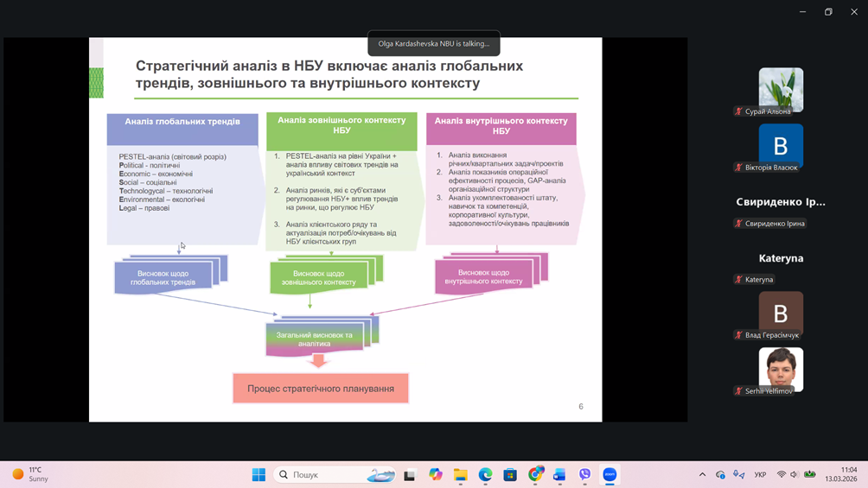Launch Google Chrome from taskbar
Image resolution: width=868 pixels, height=488 pixels.
[x=535, y=474]
